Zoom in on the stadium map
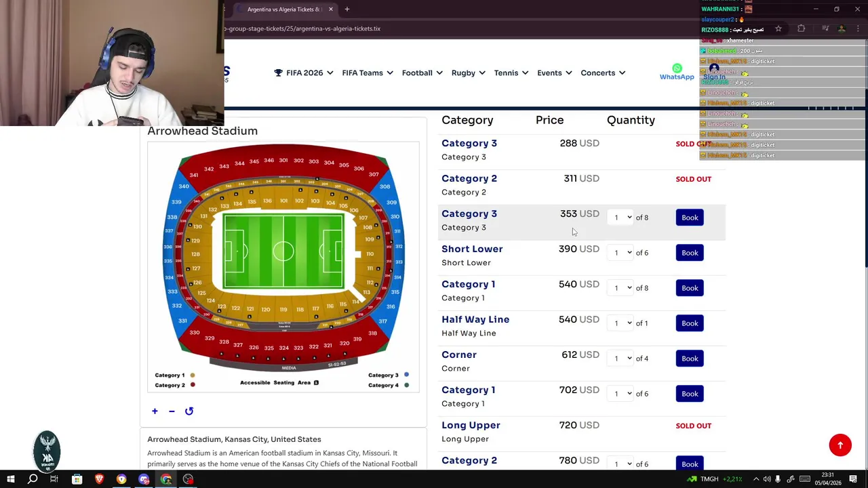The width and height of the screenshot is (868, 488). coord(155,411)
